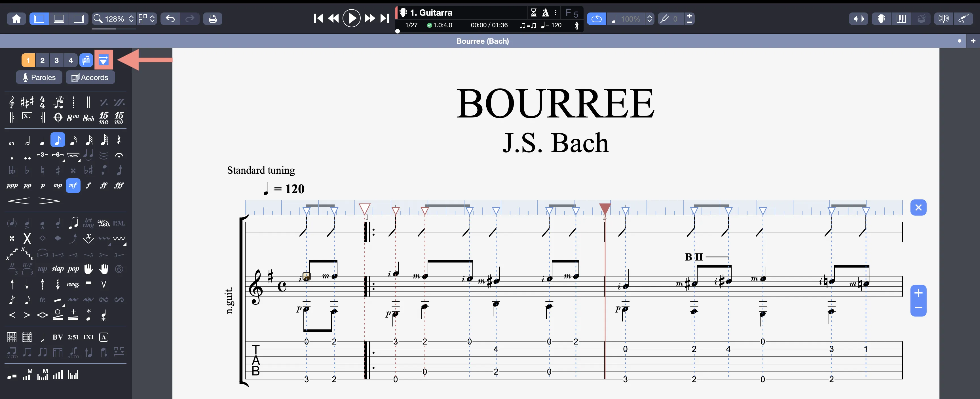This screenshot has width=980, height=399.
Task: Toggle loop playback mode
Action: (x=597, y=19)
